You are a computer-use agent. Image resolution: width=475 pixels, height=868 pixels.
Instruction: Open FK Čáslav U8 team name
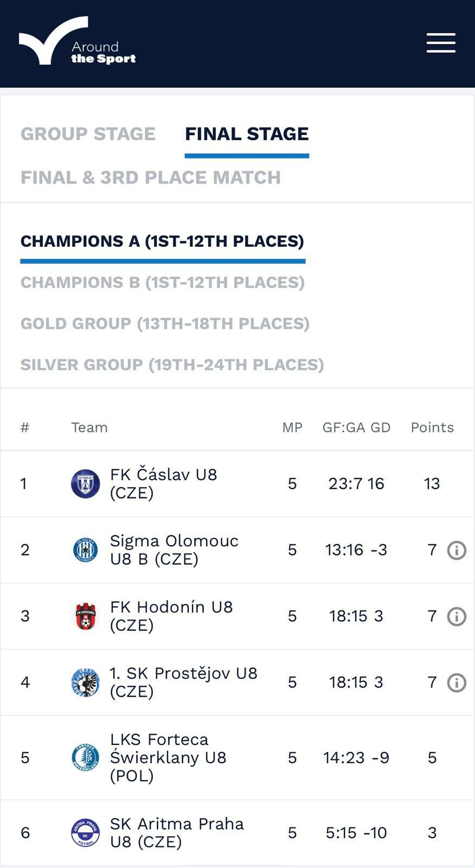pos(163,483)
